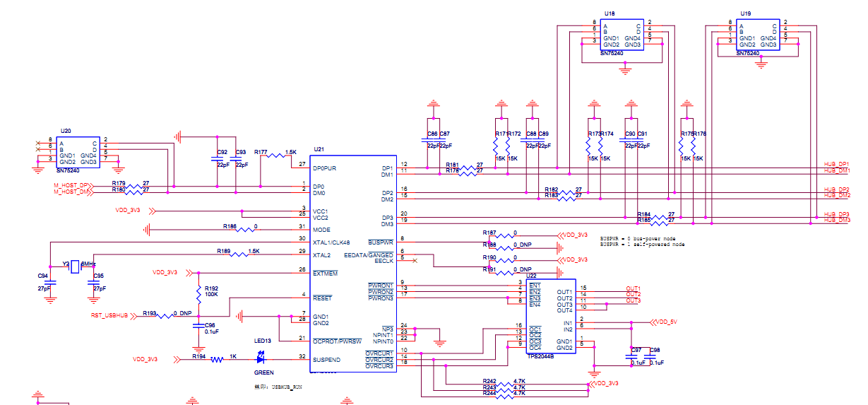The image size is (868, 405).
Task: Select the TPS2044B part name
Action: point(541,357)
